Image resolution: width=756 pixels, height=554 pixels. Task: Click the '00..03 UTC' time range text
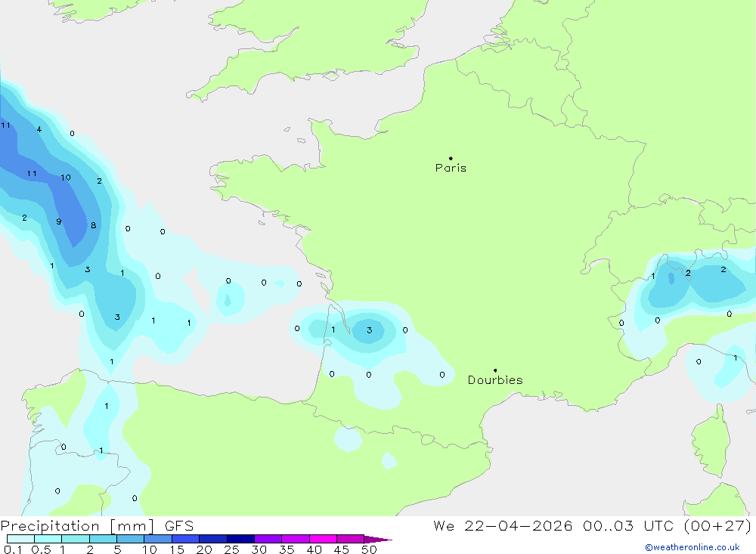(628, 526)
